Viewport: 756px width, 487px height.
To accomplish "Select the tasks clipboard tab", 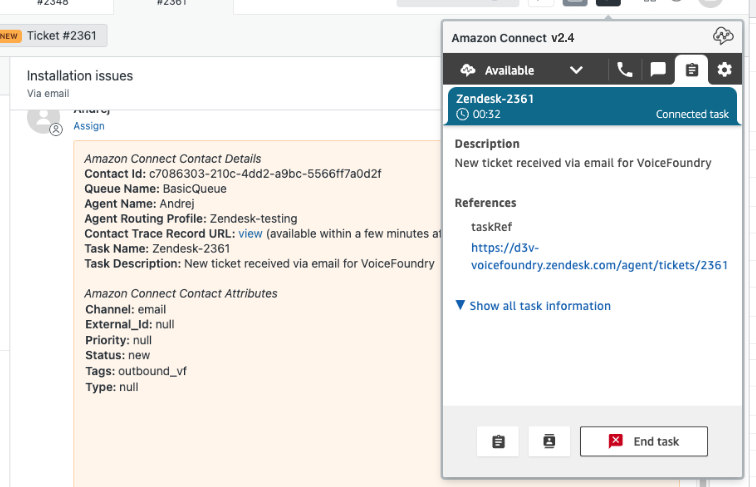I will (691, 70).
